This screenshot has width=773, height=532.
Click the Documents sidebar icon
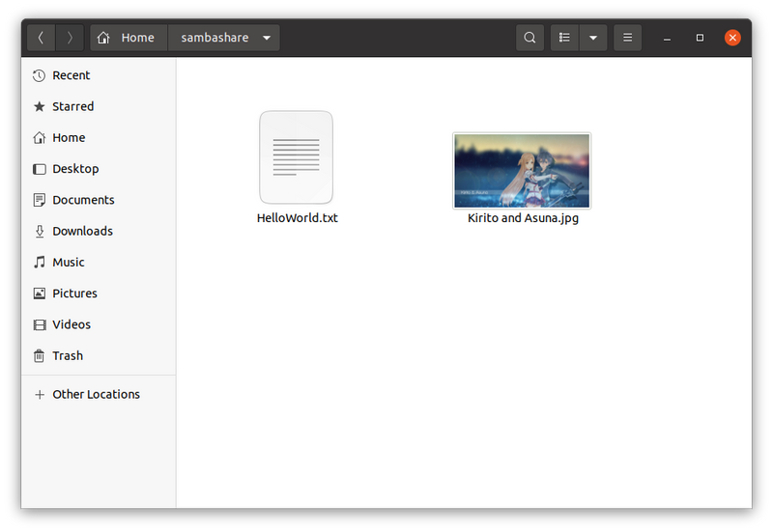click(39, 200)
